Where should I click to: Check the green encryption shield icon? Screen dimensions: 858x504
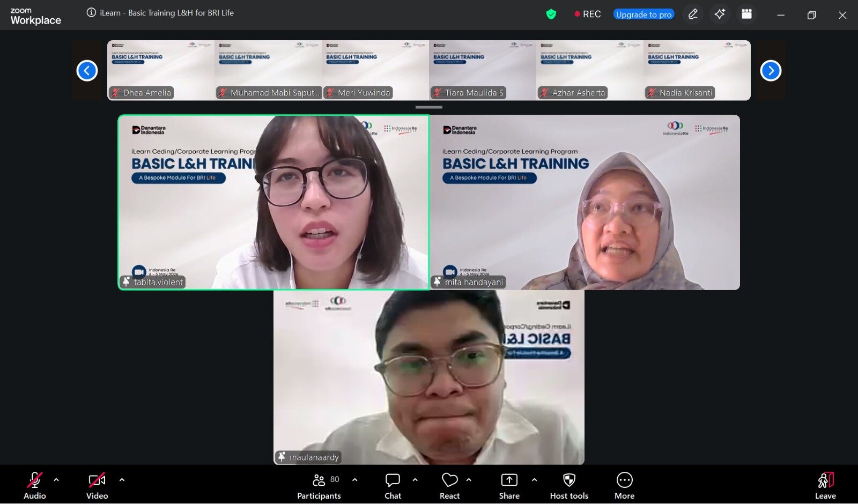point(551,14)
